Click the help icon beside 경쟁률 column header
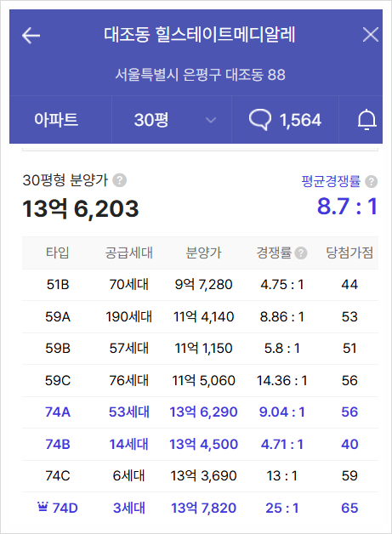Viewport: 392px width, 534px height. pos(301,253)
